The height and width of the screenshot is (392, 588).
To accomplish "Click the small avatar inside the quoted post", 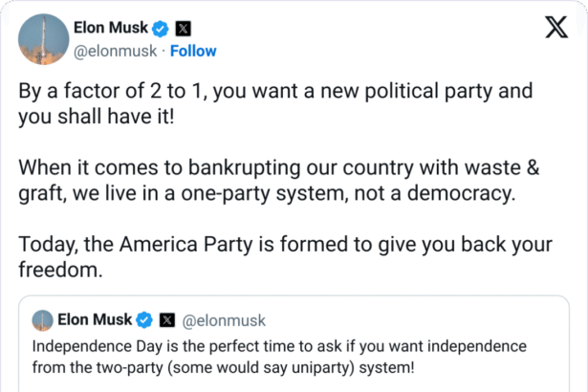I will [41, 319].
